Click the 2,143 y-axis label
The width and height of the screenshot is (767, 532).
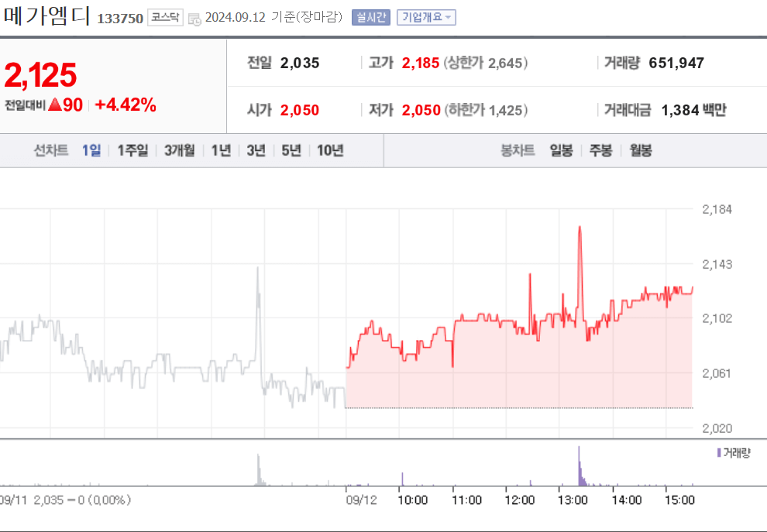[x=717, y=265]
